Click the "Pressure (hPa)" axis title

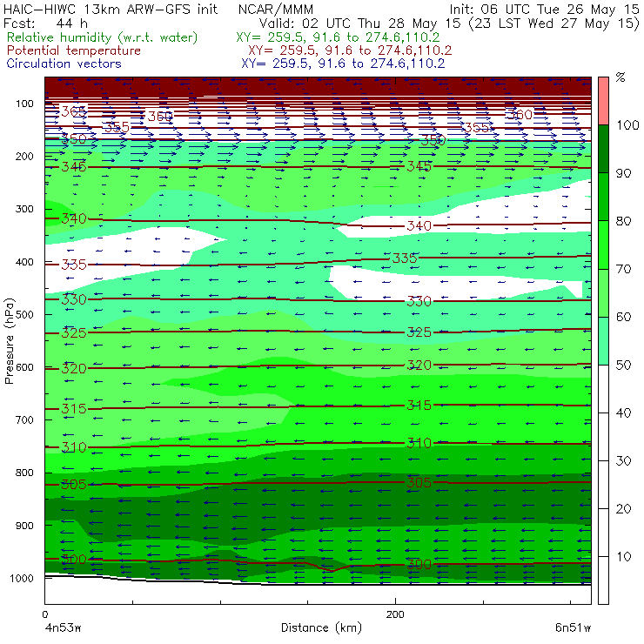[x=9, y=341]
